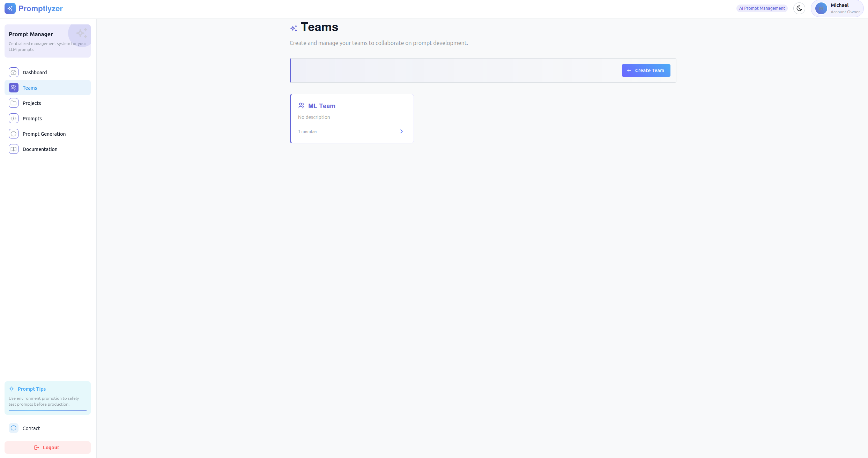
Task: Open the ML Team title link
Action: (x=321, y=106)
